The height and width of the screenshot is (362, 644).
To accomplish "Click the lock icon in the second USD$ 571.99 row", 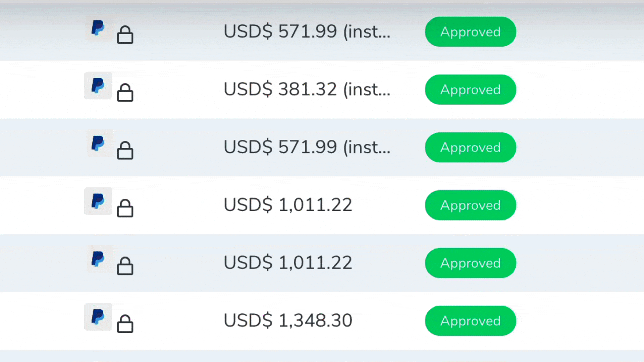I will point(125,150).
